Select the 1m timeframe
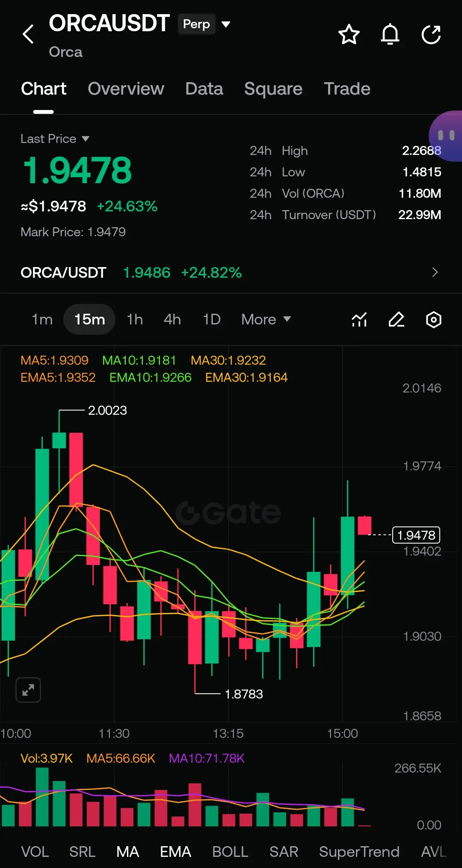Screen dimensions: 462x868 point(42,319)
